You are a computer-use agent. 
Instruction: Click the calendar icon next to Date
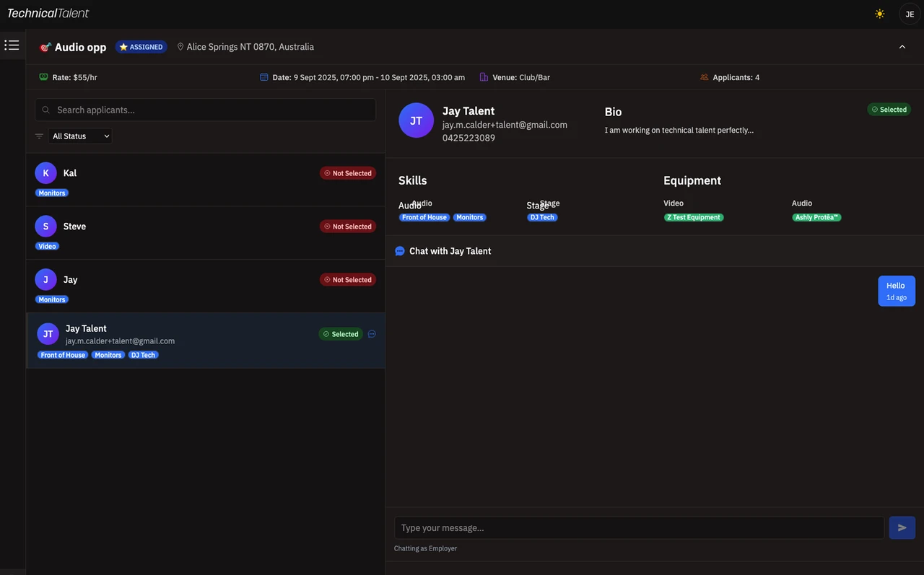(x=264, y=77)
